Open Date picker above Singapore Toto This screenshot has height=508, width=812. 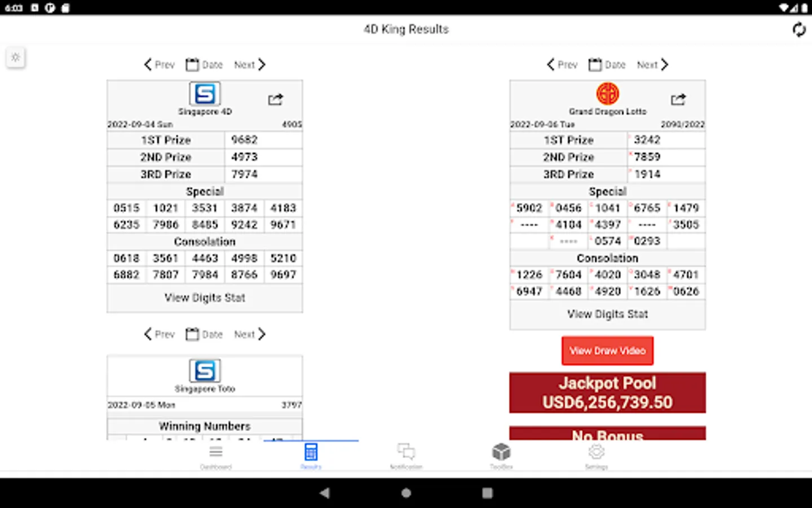(x=204, y=334)
